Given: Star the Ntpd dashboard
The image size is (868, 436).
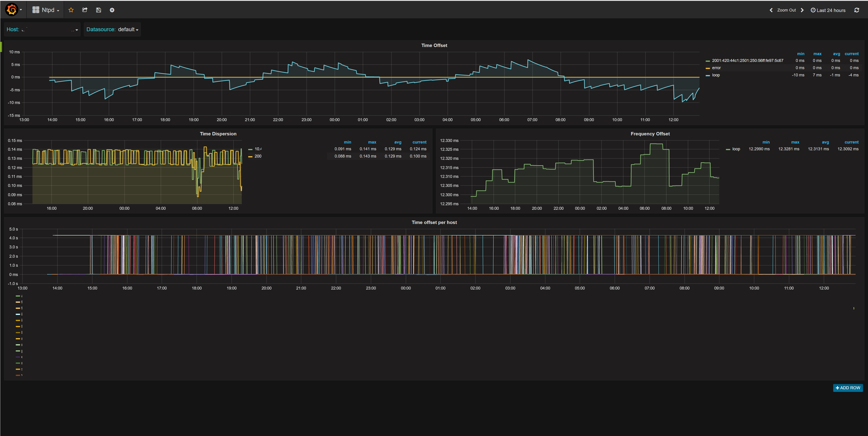Looking at the screenshot, I should [71, 10].
